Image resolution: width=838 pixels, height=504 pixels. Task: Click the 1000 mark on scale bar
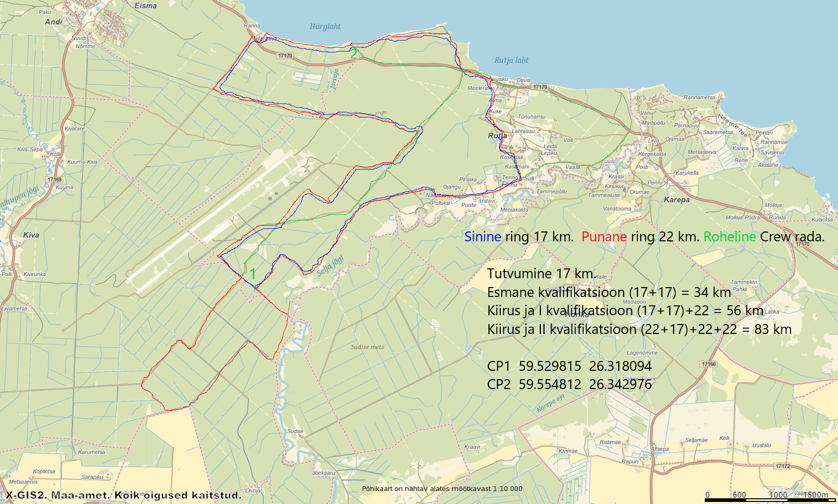(x=778, y=495)
